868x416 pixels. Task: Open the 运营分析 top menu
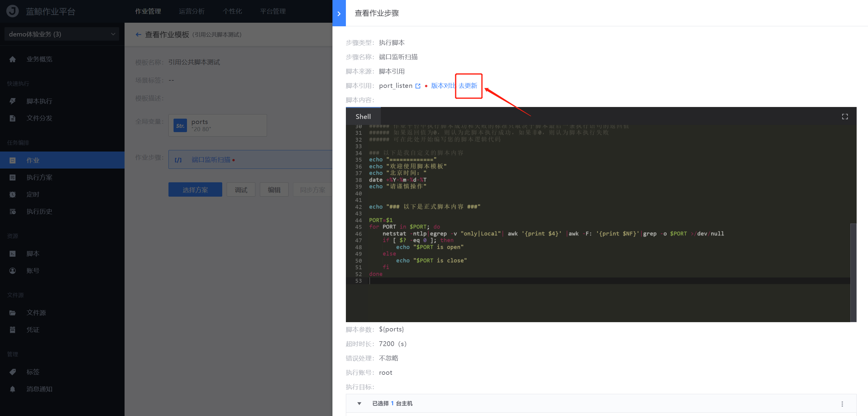pyautogui.click(x=191, y=11)
